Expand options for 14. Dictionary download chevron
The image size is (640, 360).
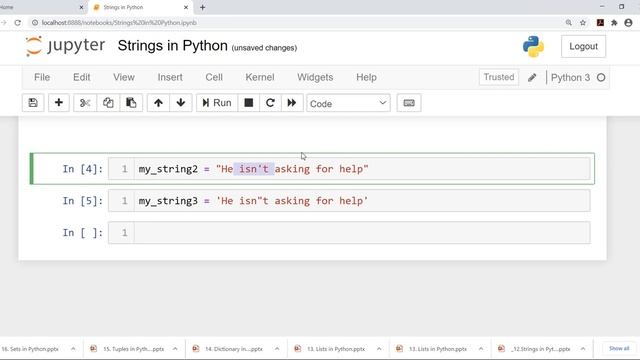point(277,349)
